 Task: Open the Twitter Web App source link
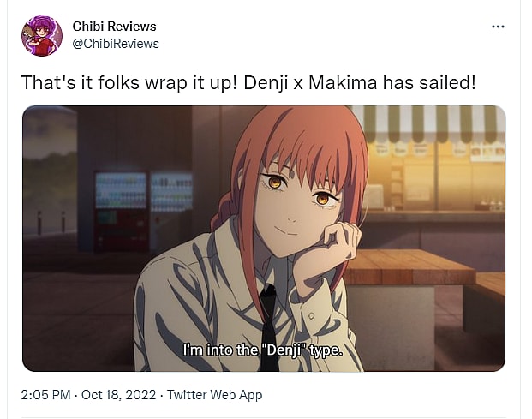(x=215, y=395)
